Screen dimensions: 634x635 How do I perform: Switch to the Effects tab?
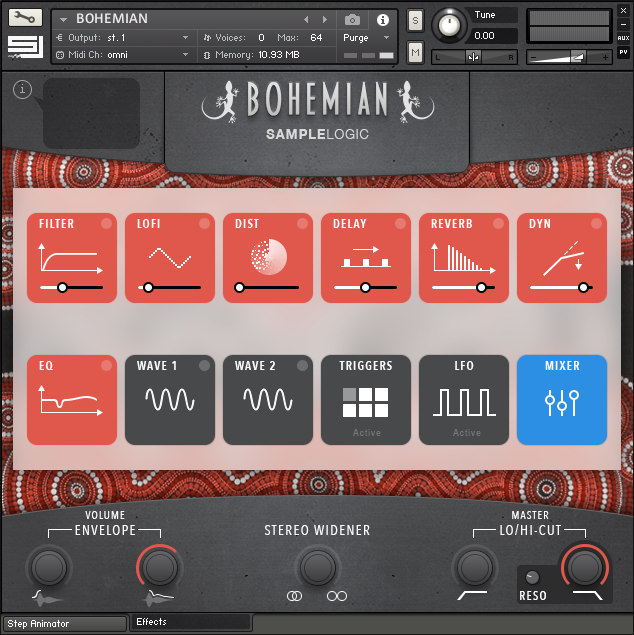click(x=190, y=622)
